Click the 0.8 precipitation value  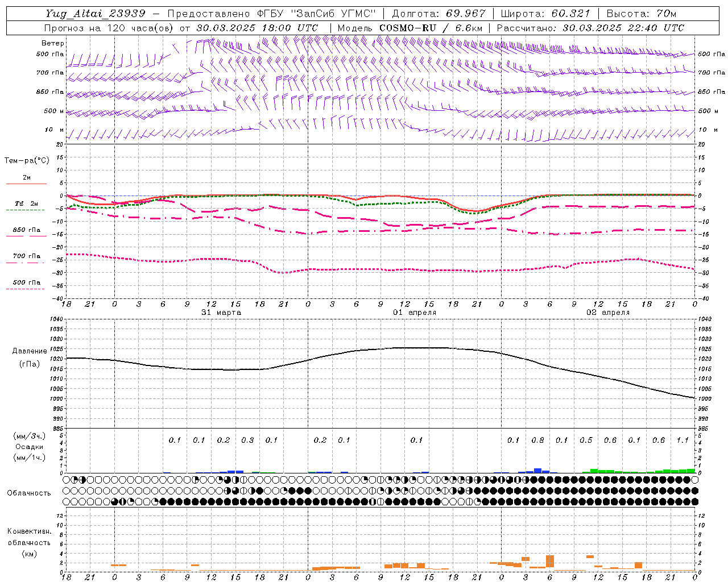pyautogui.click(x=537, y=440)
